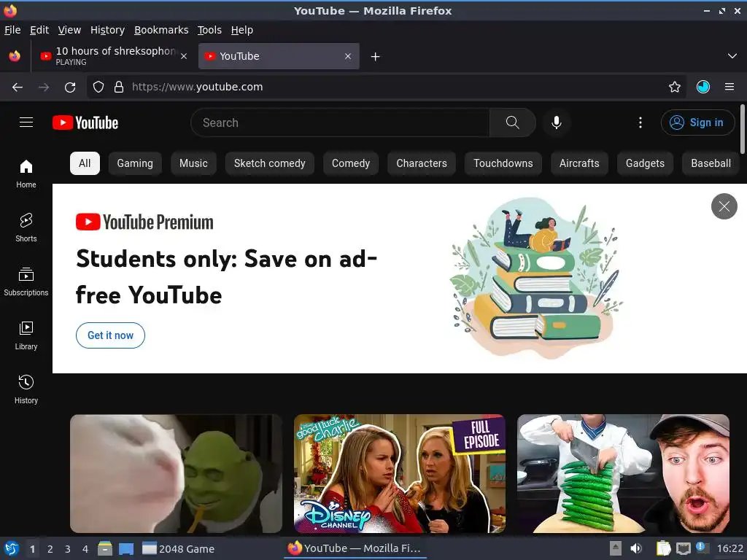Reload the current page
Viewport: 747px width, 560px height.
click(70, 87)
